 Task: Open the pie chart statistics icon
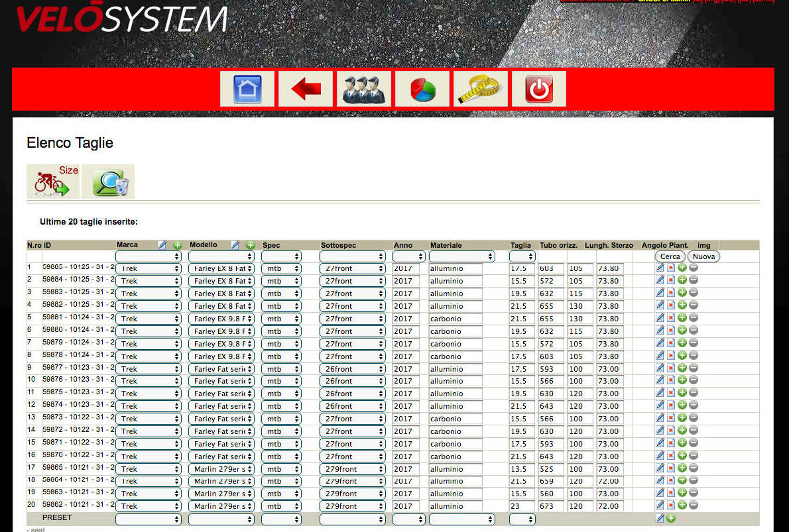pos(422,89)
